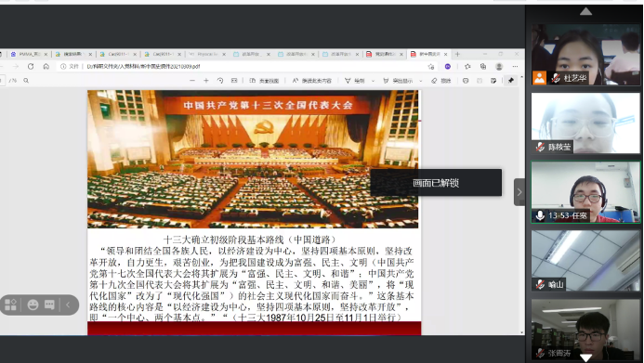Collapse the participant video panel arrow

pyautogui.click(x=519, y=192)
